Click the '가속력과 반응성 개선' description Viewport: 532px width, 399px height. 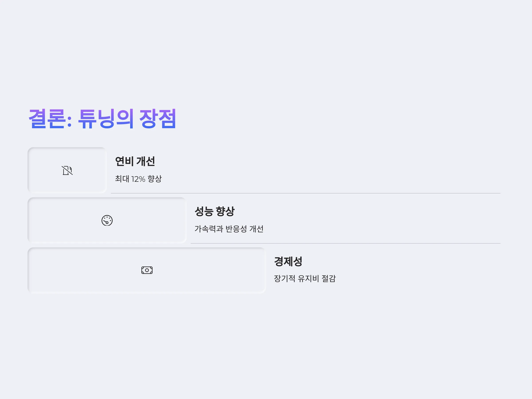229,229
